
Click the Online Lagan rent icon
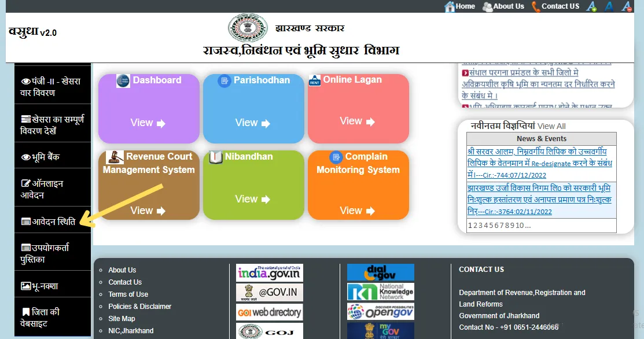pyautogui.click(x=315, y=80)
